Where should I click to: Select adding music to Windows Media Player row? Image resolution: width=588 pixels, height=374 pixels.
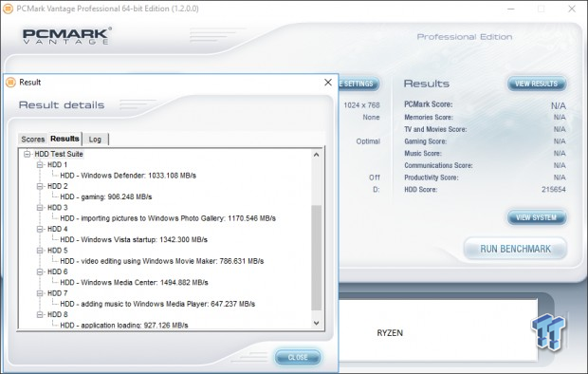pyautogui.click(x=157, y=304)
